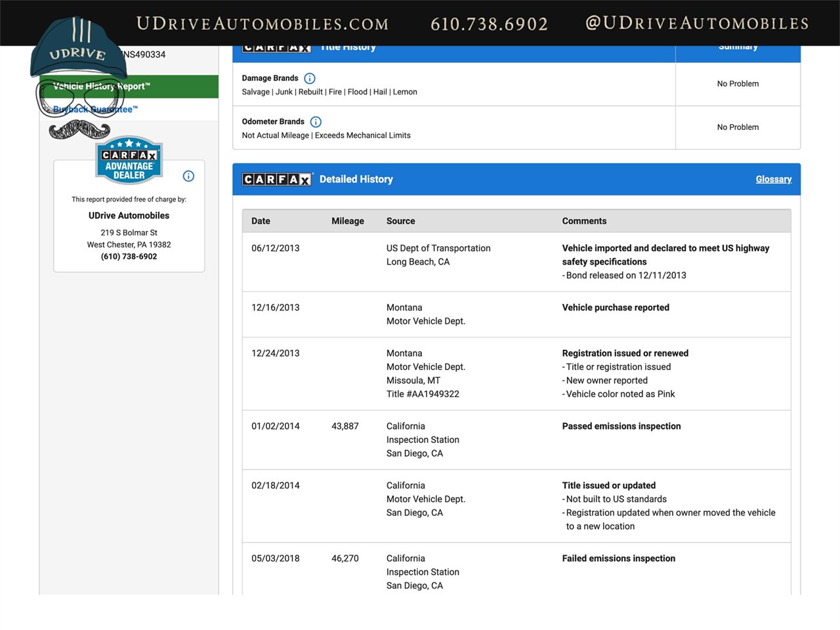
Task: Click the West Chester, PA 19382 address line
Action: [x=129, y=245]
